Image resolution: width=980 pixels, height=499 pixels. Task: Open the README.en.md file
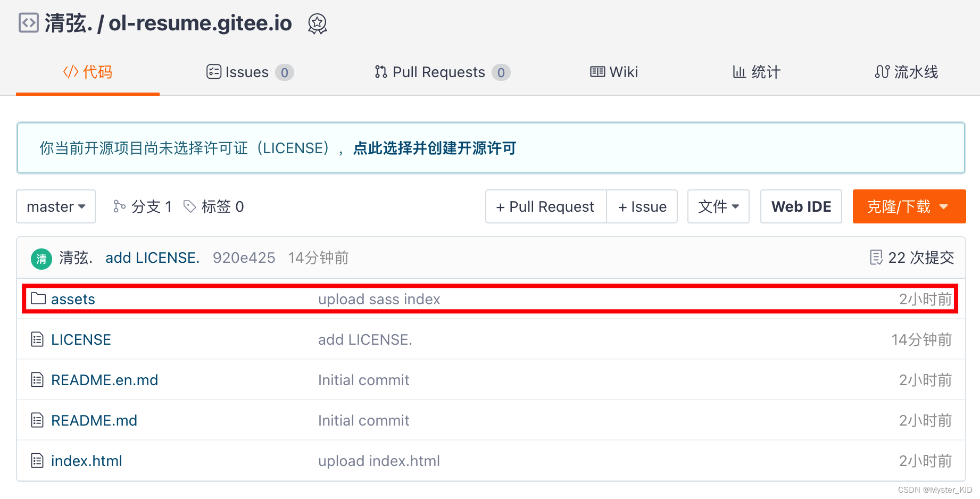pos(104,380)
